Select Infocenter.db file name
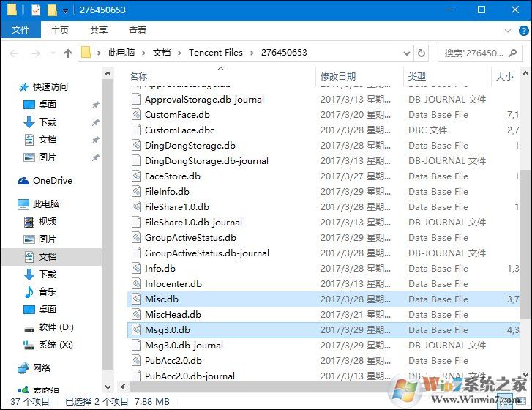 (173, 284)
